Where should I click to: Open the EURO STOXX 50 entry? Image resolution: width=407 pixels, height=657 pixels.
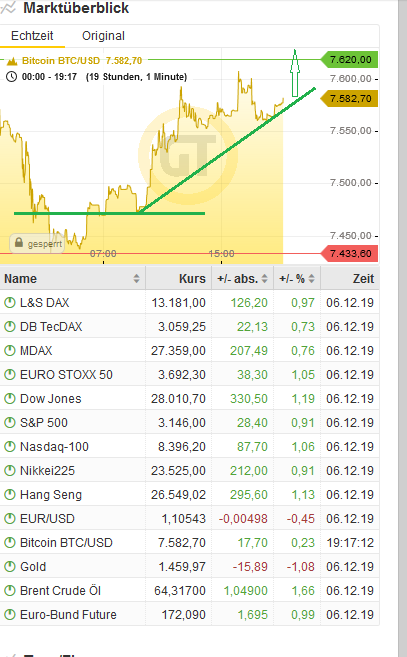(x=66, y=375)
